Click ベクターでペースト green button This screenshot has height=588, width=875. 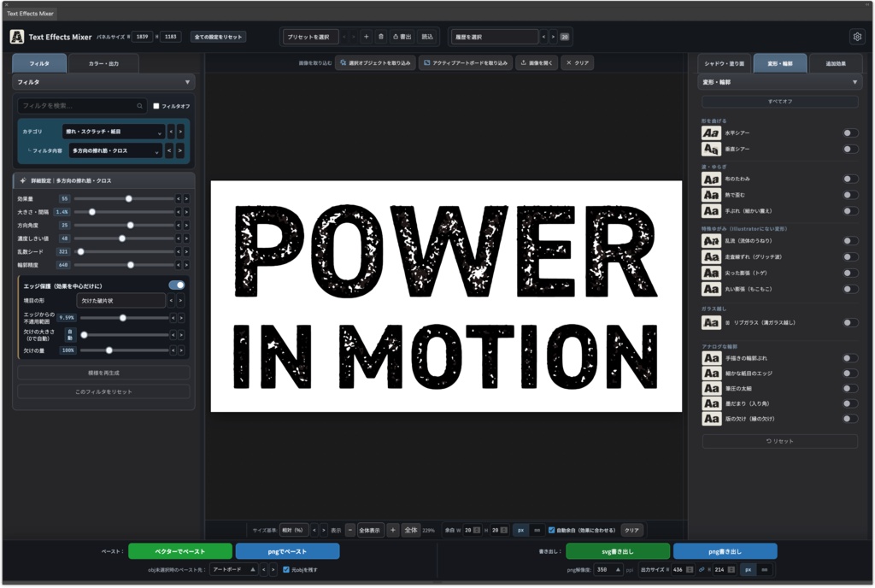pyautogui.click(x=180, y=551)
